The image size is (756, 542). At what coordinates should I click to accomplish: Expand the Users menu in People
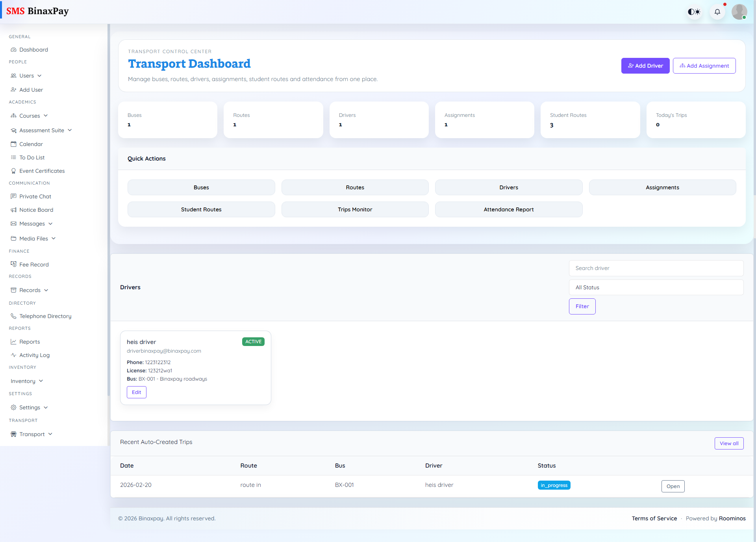26,76
